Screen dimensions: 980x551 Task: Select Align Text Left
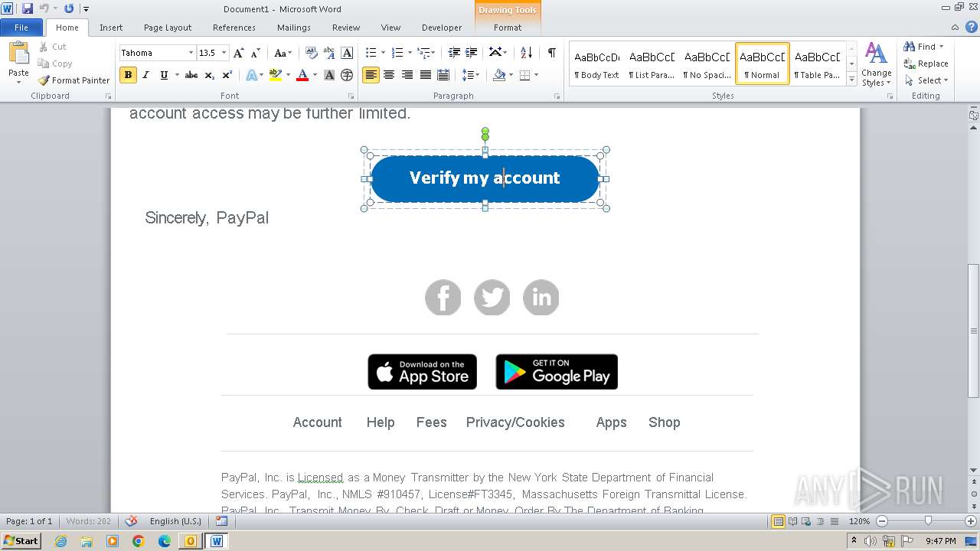371,75
